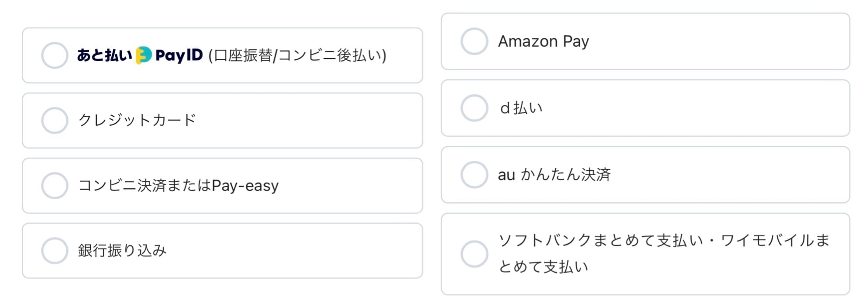Click the bold PayID wordmark

179,55
